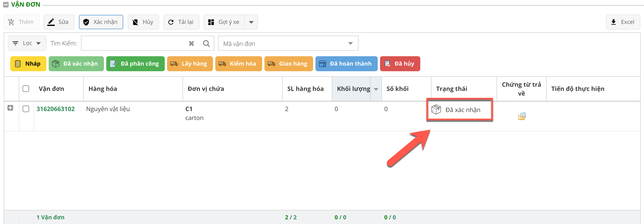Export the table using Excel button
Image resolution: width=644 pixels, height=224 pixels.
click(x=622, y=22)
